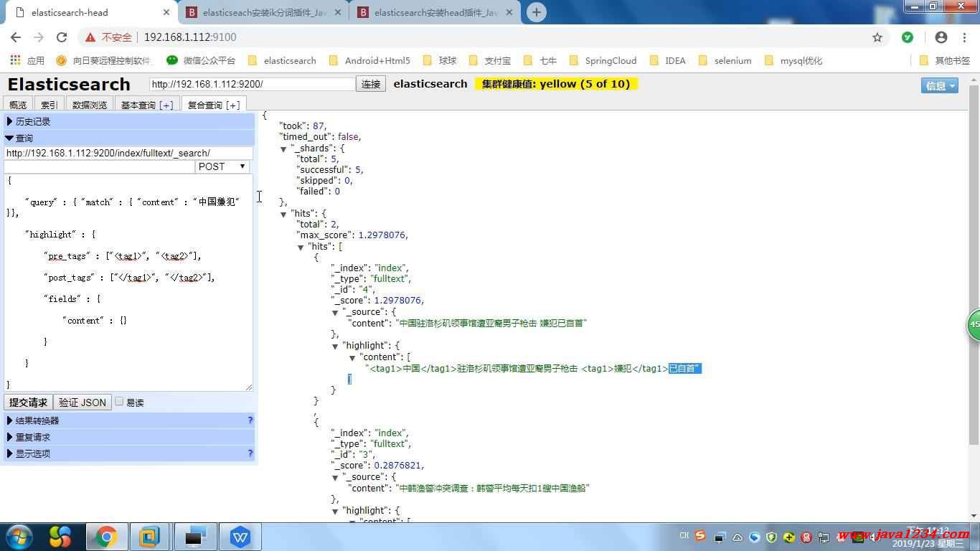Reload the page with the refresh icon

tap(62, 37)
